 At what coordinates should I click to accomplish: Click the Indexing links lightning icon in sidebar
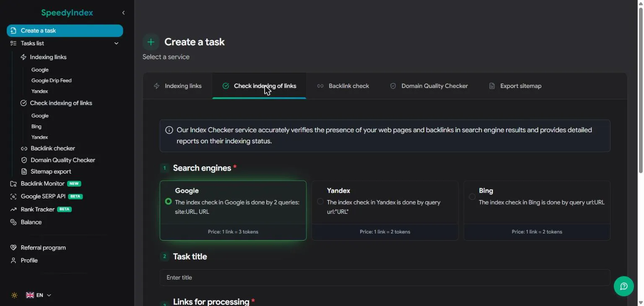tap(23, 57)
